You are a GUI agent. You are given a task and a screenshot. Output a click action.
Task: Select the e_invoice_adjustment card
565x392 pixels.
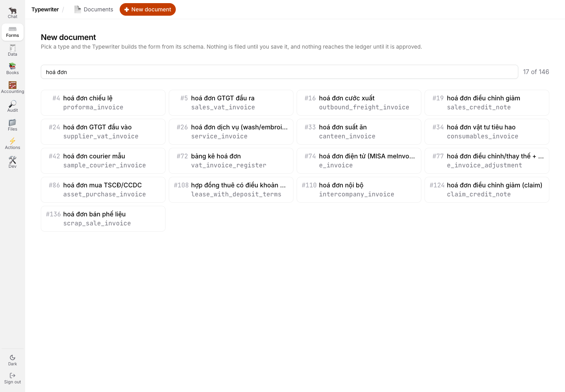pyautogui.click(x=487, y=161)
